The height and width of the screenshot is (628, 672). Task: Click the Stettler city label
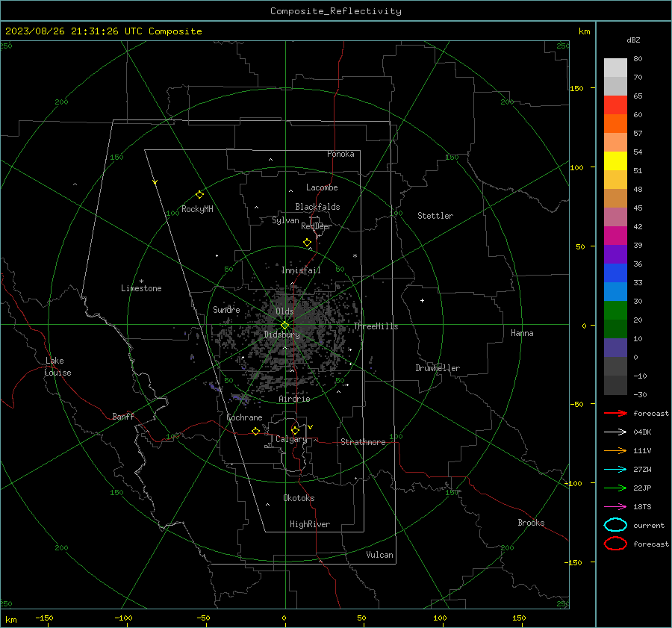[x=435, y=216]
